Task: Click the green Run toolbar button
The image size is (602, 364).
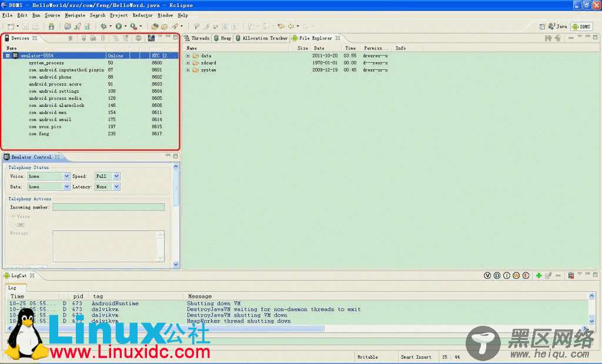Action: 119,26
